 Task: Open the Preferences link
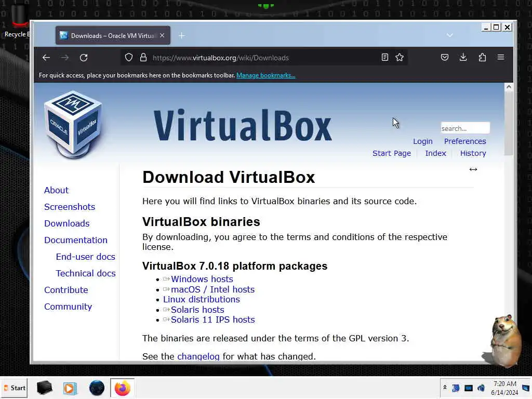click(x=465, y=141)
